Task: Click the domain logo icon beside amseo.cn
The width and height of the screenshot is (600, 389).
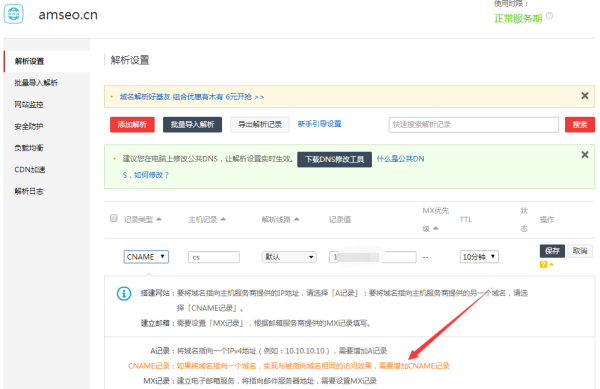Action: (14, 14)
